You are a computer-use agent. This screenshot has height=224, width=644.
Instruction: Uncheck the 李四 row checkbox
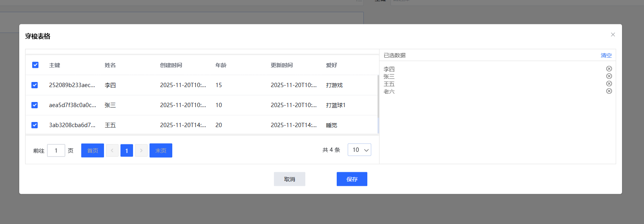35,85
